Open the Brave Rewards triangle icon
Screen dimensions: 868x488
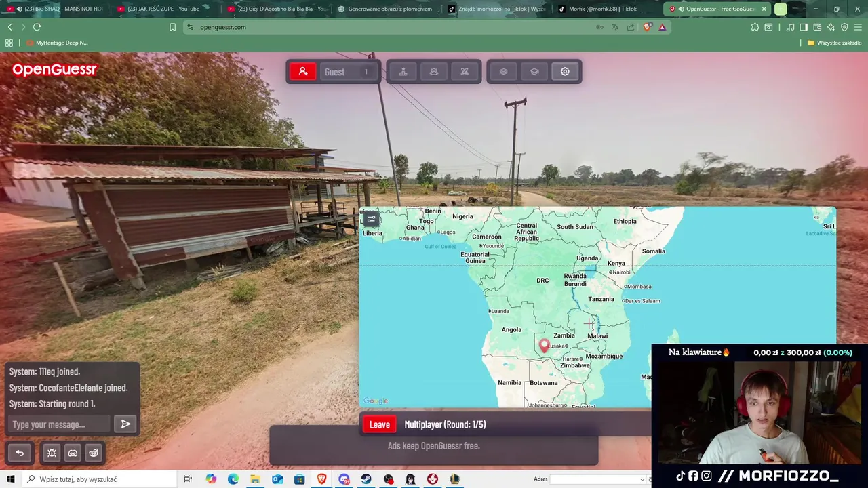coord(663,27)
